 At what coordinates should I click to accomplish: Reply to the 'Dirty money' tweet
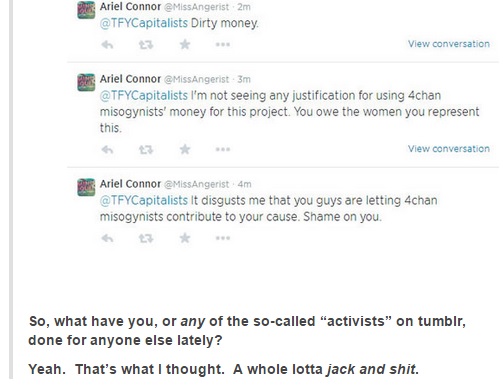(107, 44)
